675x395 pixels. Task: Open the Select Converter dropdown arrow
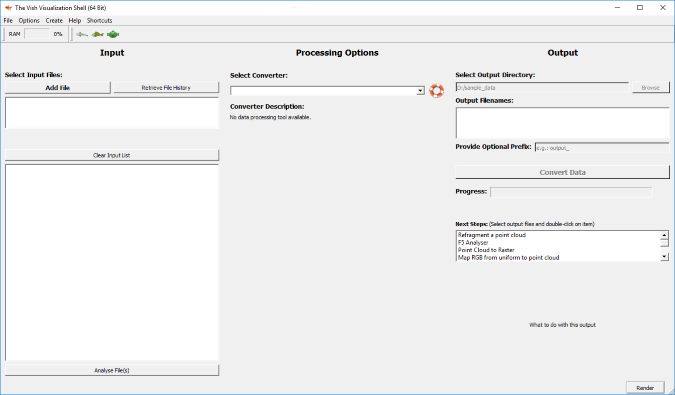420,91
